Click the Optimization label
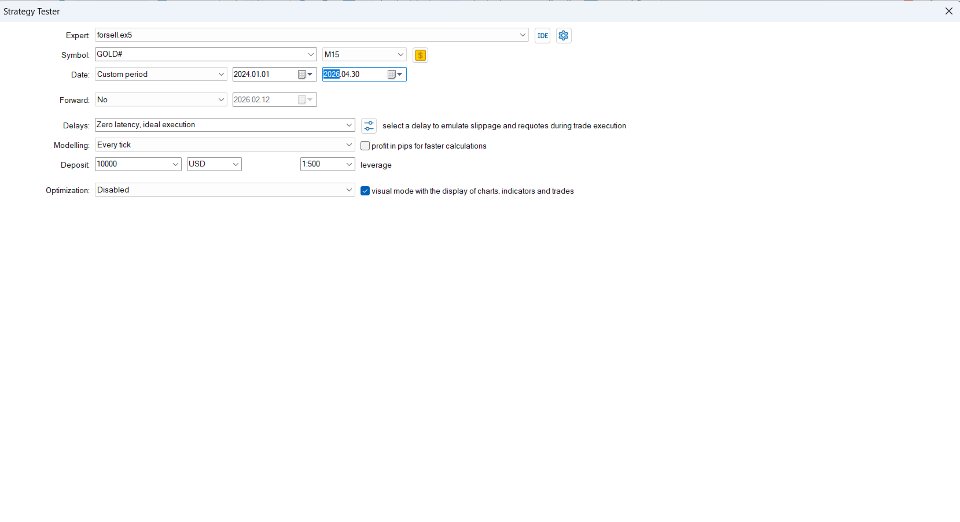Viewport: 960px width, 522px height. [67, 190]
